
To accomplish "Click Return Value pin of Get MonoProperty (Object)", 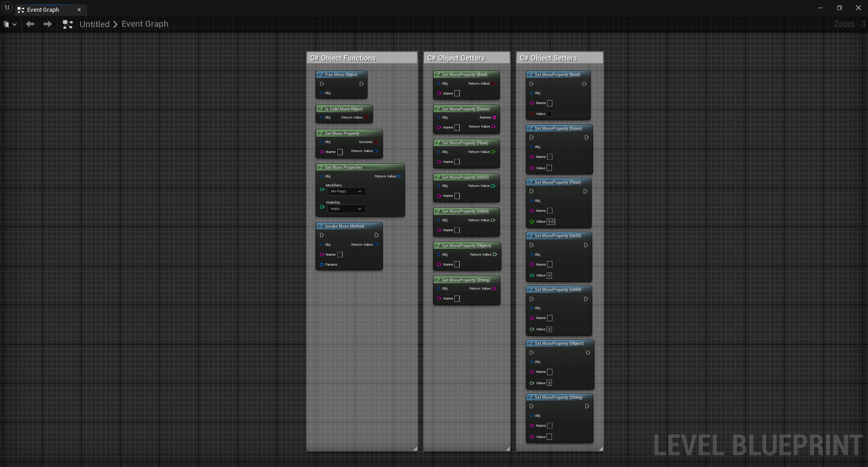I will [x=495, y=255].
